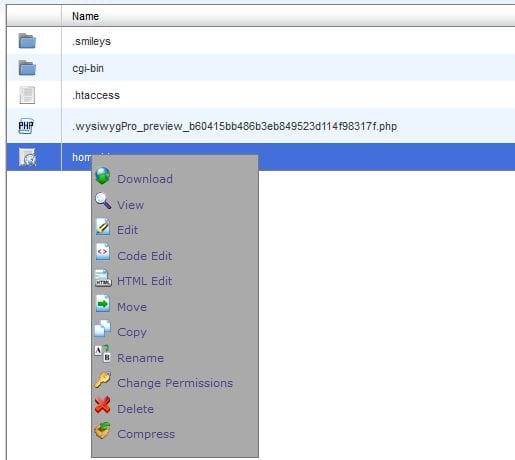Choose Copy in the context menu
Screen dimensions: 515x460
(132, 332)
